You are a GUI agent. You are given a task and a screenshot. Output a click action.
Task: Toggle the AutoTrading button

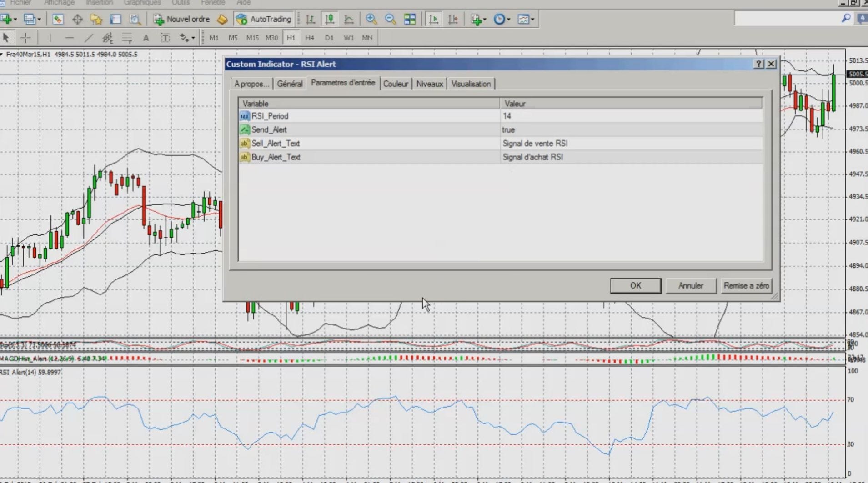pyautogui.click(x=264, y=19)
